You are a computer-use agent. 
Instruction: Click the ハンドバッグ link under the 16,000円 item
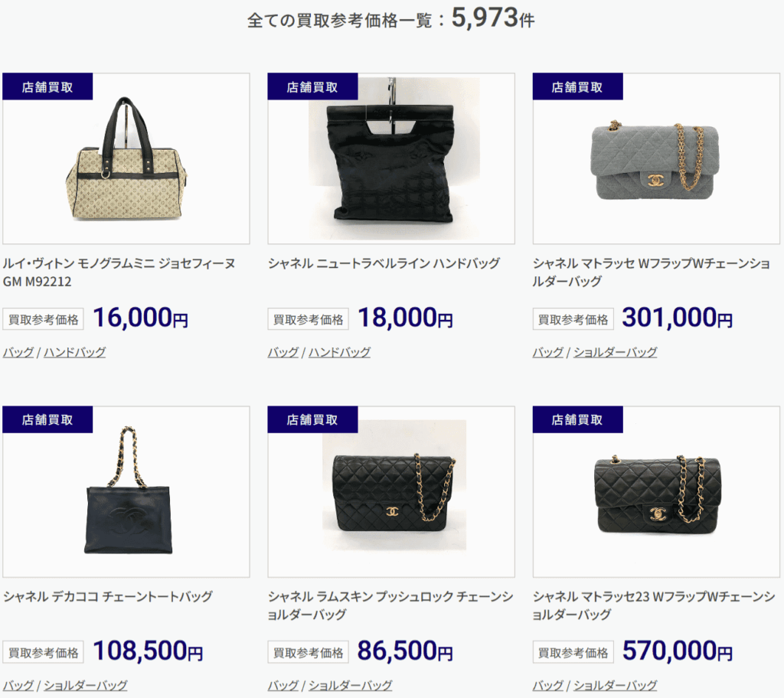75,352
